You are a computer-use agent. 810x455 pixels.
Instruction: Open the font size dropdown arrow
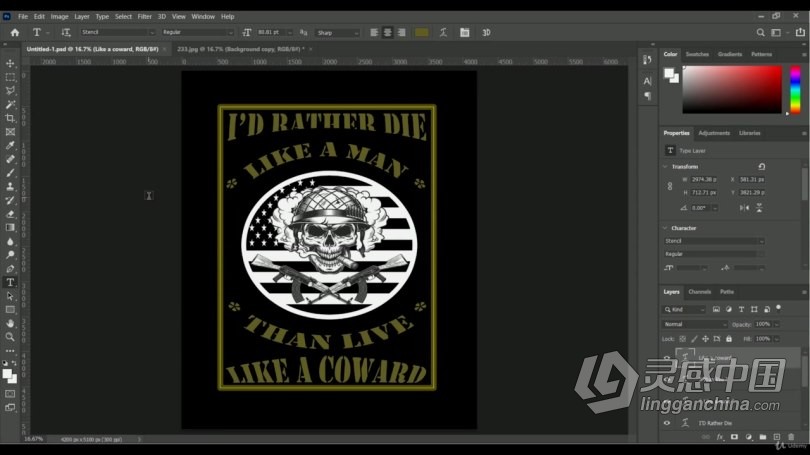pos(289,32)
